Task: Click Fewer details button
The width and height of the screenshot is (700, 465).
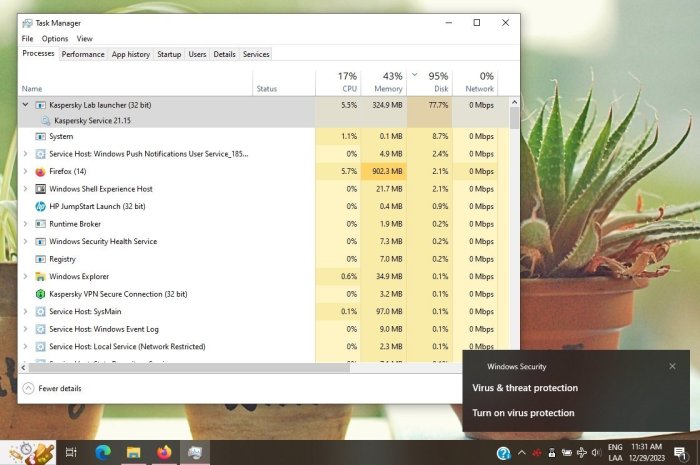Action: click(x=52, y=388)
